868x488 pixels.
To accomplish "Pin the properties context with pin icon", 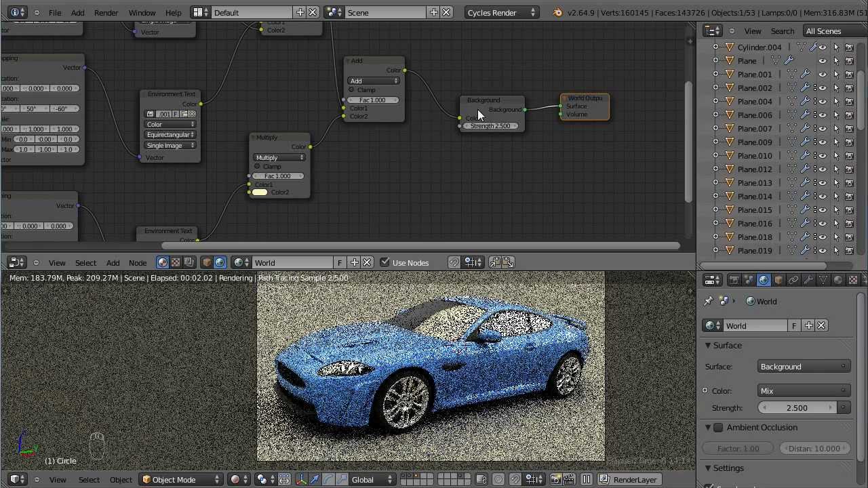I will pyautogui.click(x=709, y=301).
